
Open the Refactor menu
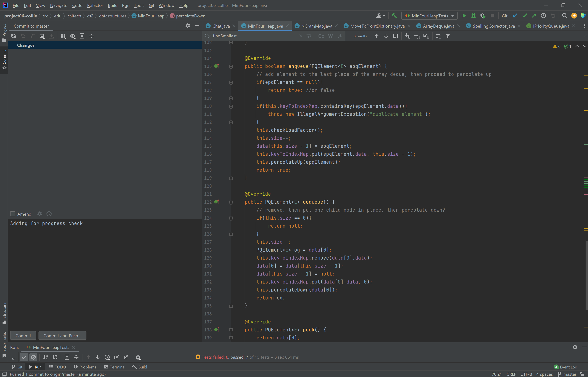[95, 5]
